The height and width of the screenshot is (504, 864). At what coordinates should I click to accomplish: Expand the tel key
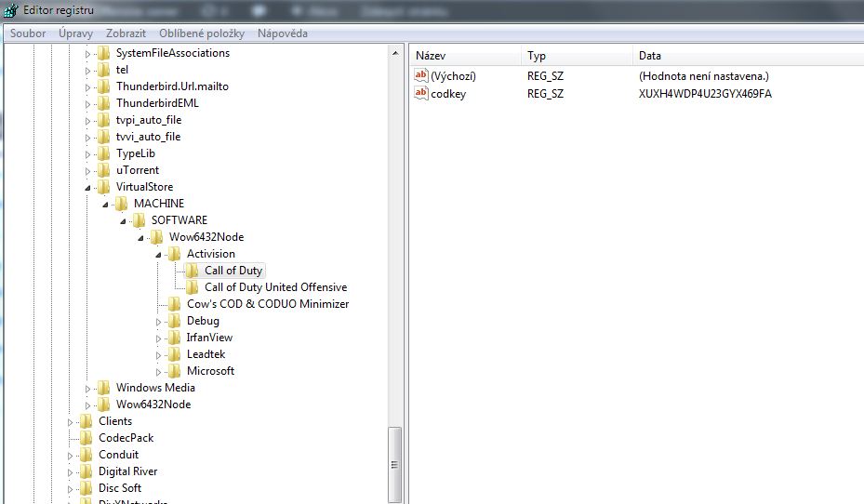tap(87, 71)
